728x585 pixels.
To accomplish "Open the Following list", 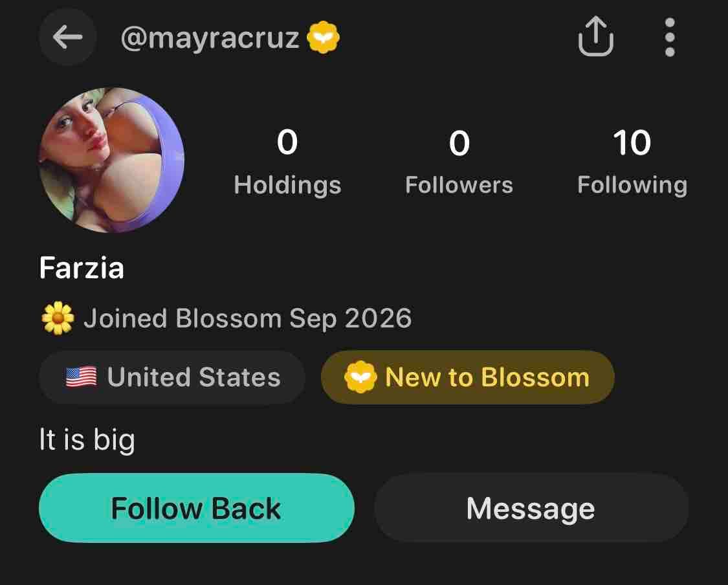I will click(x=632, y=162).
